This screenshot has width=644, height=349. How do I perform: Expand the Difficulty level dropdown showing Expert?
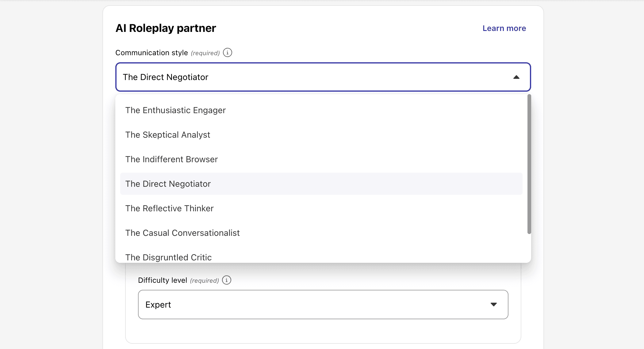pyautogui.click(x=323, y=305)
